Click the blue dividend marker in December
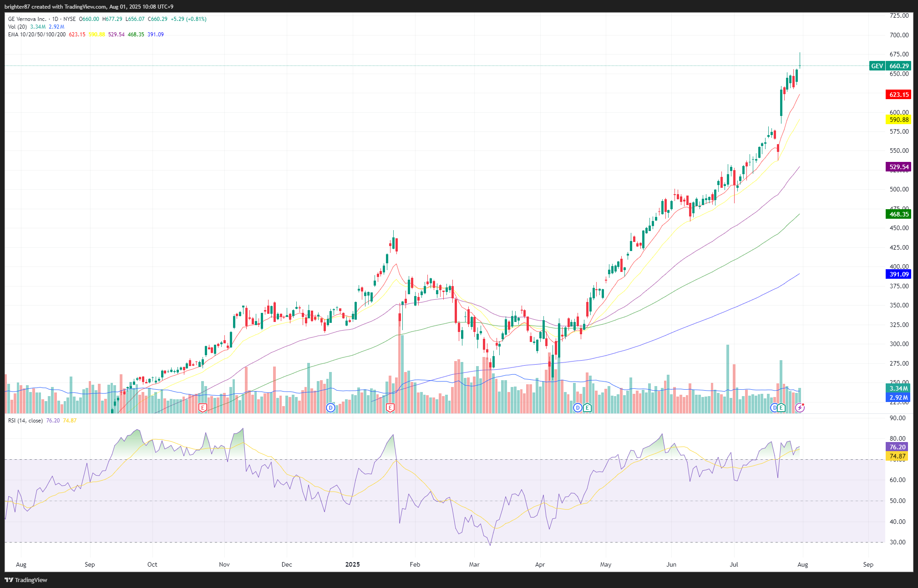This screenshot has width=918, height=588. click(x=330, y=408)
